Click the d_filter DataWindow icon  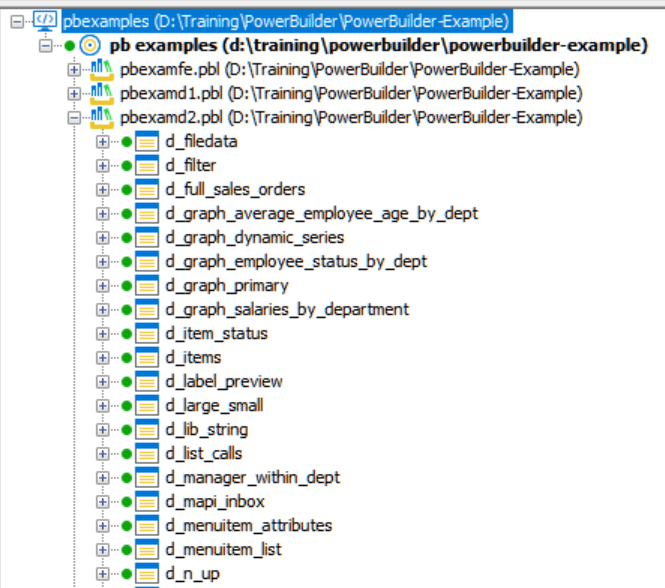[x=147, y=165]
